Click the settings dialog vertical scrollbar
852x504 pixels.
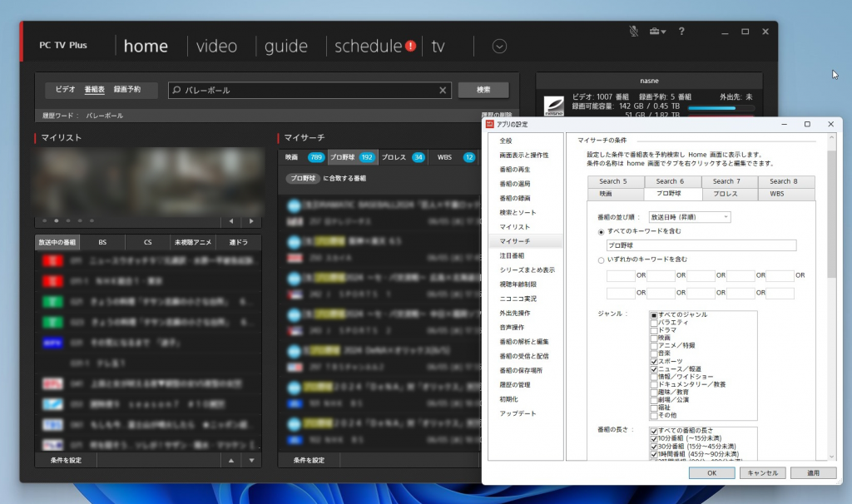[831, 214]
